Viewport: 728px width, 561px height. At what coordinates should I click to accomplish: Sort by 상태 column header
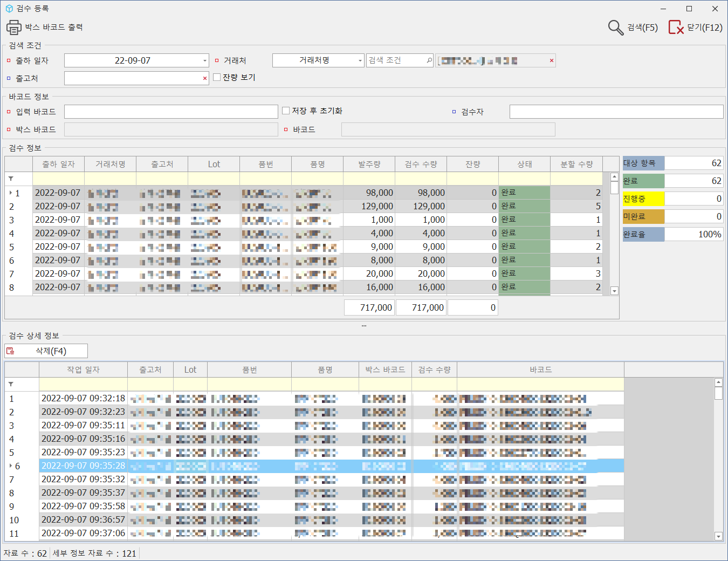pos(524,164)
